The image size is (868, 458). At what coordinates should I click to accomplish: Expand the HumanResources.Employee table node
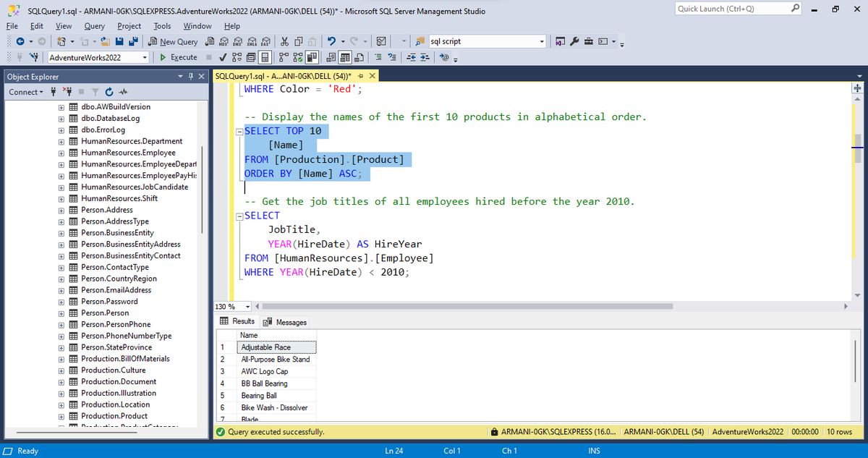click(62, 153)
